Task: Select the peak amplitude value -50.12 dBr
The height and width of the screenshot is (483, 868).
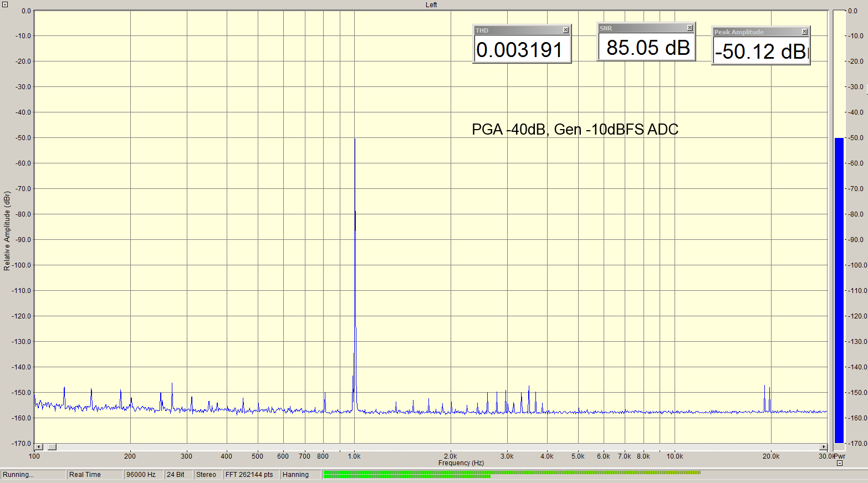Action: tap(761, 52)
